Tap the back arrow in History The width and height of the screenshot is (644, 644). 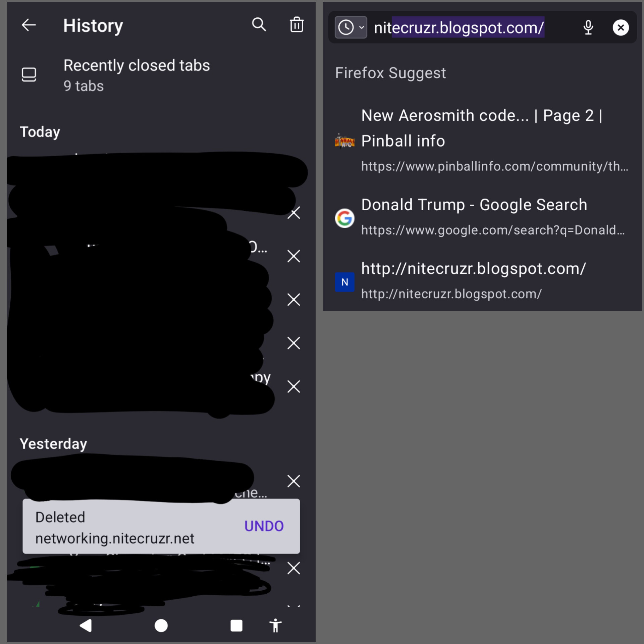(29, 25)
